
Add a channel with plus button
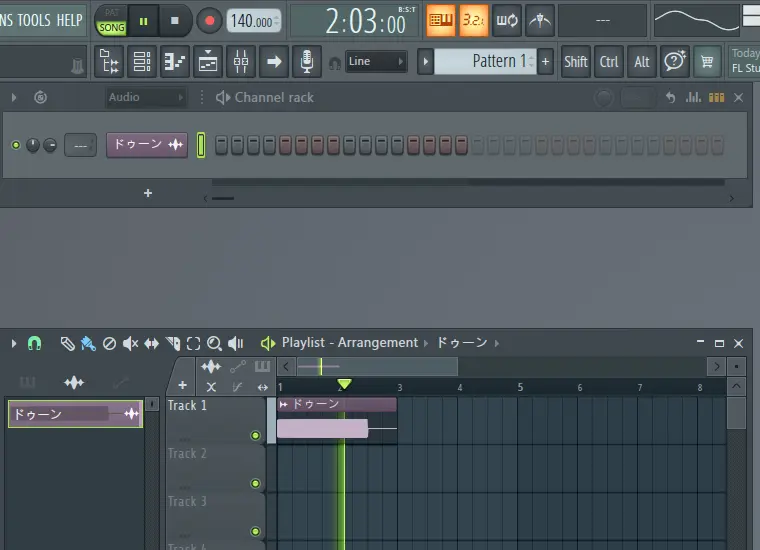click(x=148, y=193)
